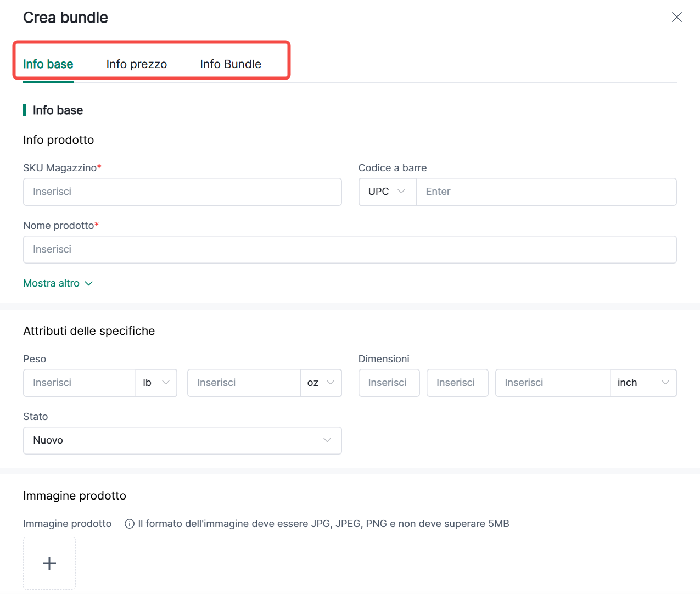Expand the Mostra altro section
The height and width of the screenshot is (594, 700).
[58, 283]
